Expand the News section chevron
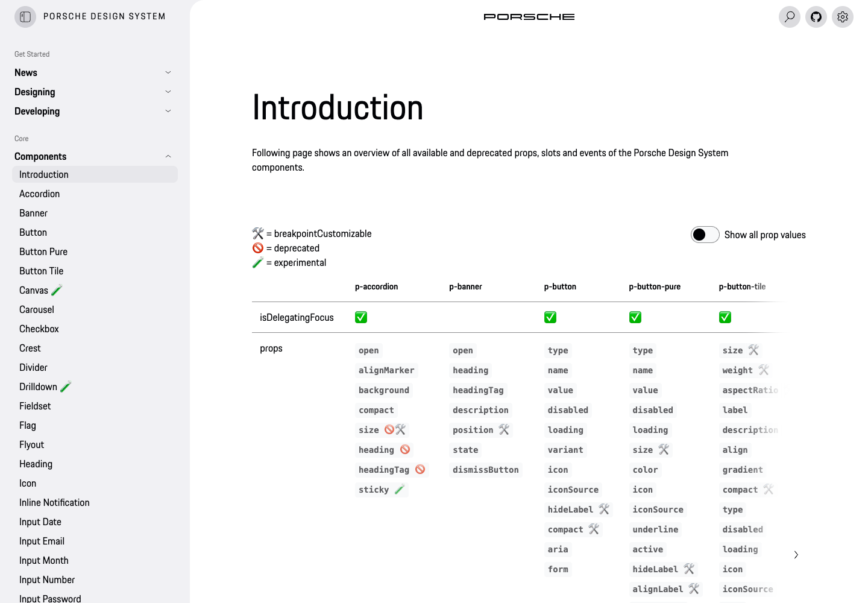This screenshot has width=868, height=603. 168,72
